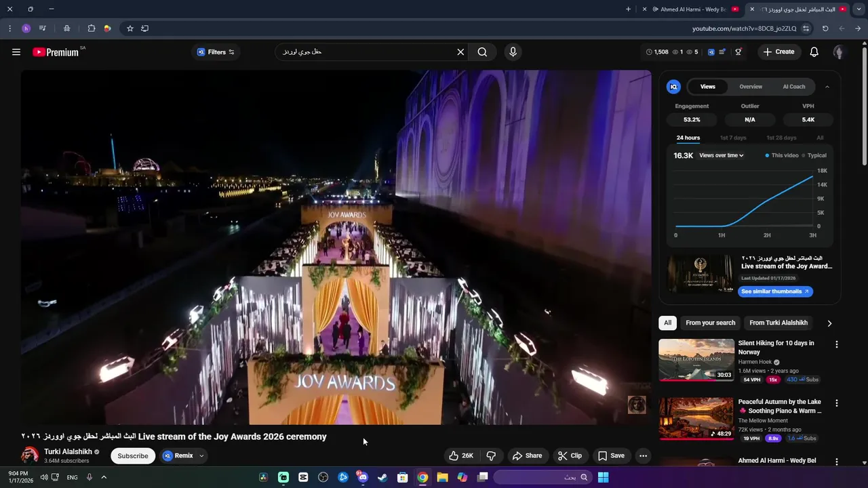
Task: Open Views over time dropdown
Action: 722,155
